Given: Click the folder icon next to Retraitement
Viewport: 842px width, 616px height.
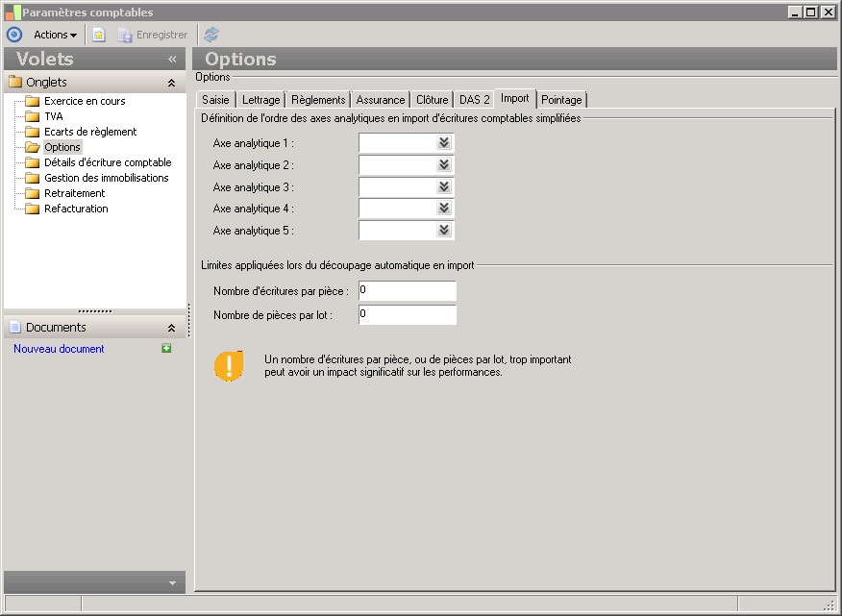Looking at the screenshot, I should click(33, 193).
